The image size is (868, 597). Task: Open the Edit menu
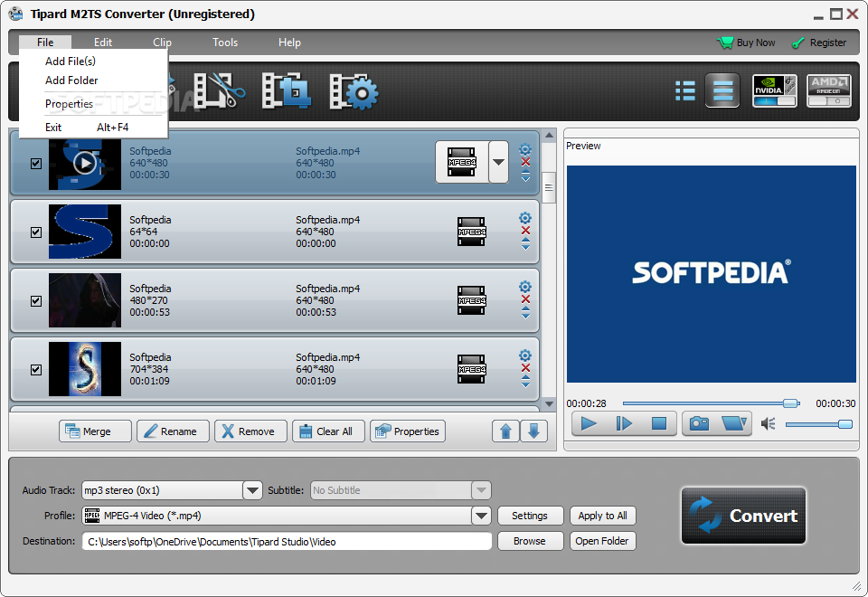103,43
